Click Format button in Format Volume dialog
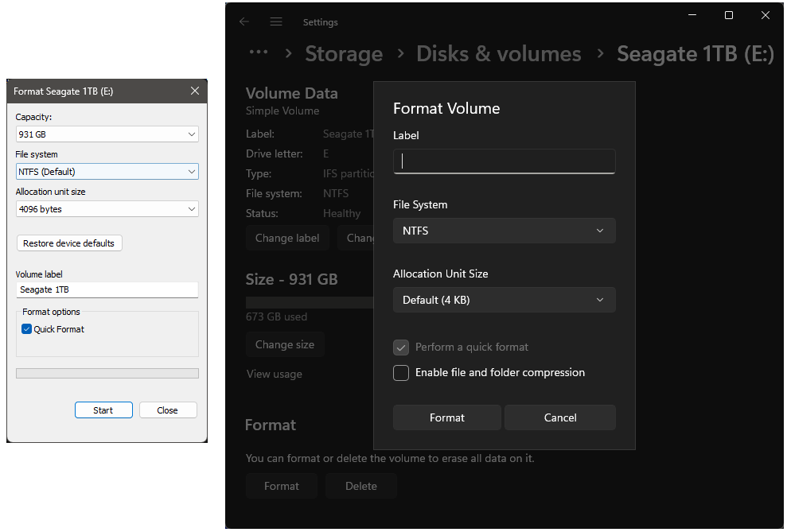Image resolution: width=787 pixels, height=532 pixels. (x=446, y=417)
